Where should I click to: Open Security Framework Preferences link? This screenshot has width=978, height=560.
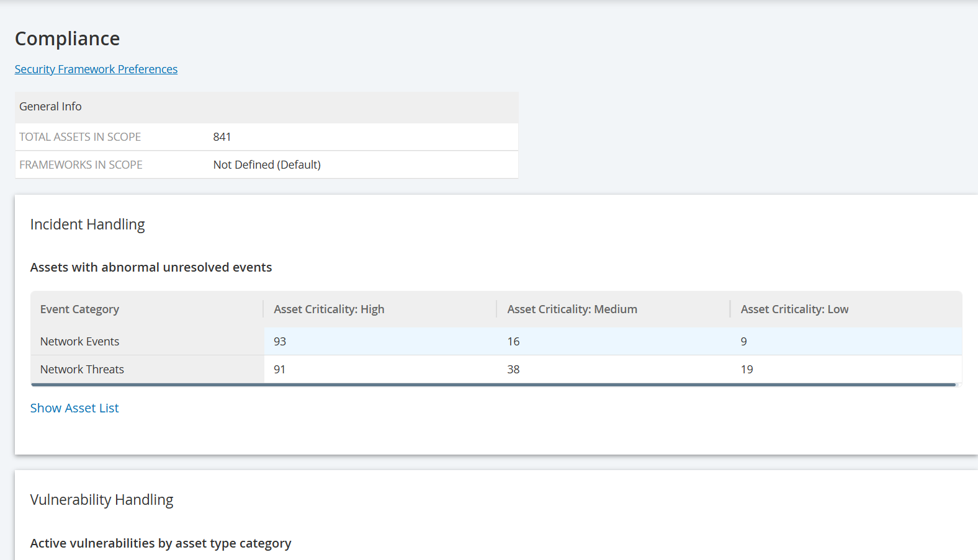coord(96,69)
